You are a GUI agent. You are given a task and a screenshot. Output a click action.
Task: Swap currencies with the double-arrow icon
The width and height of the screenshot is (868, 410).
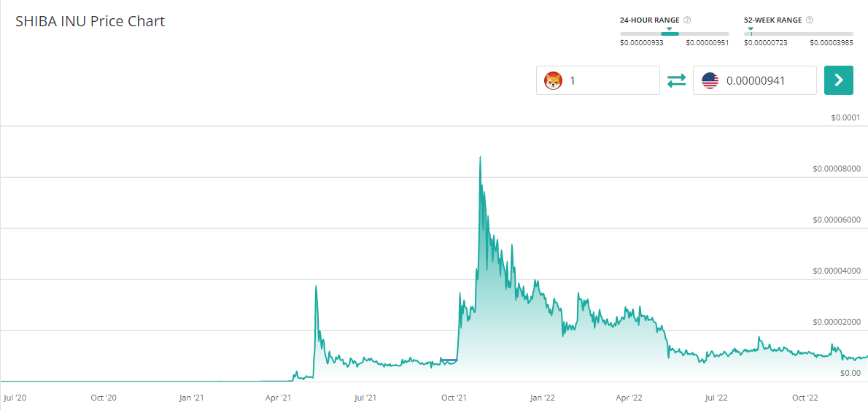[677, 80]
